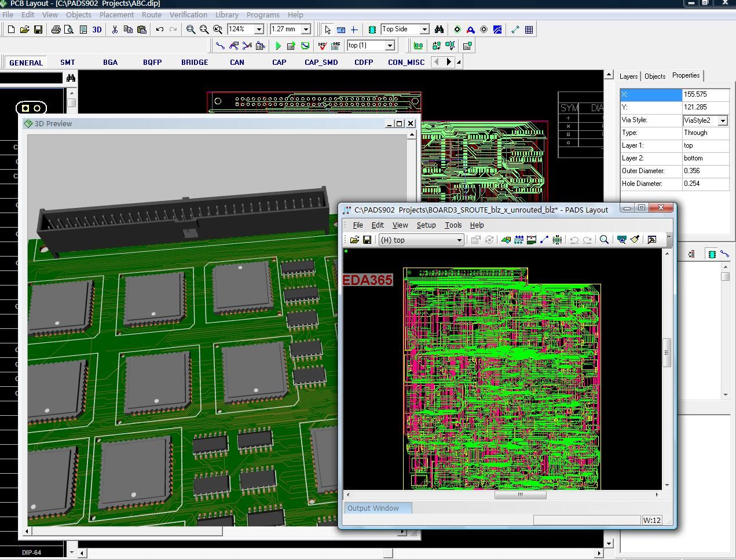Select the arrow pointer tool
736x560 pixels.
click(328, 30)
